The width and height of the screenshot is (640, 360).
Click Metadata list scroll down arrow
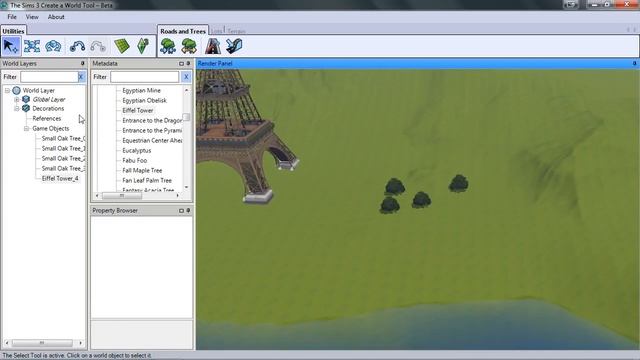coord(187,187)
